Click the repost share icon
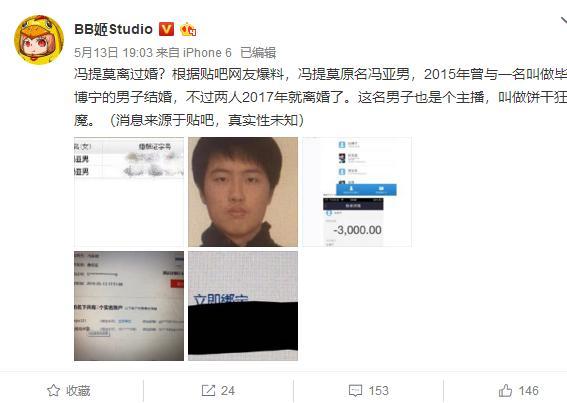The height and width of the screenshot is (403, 567). click(208, 391)
